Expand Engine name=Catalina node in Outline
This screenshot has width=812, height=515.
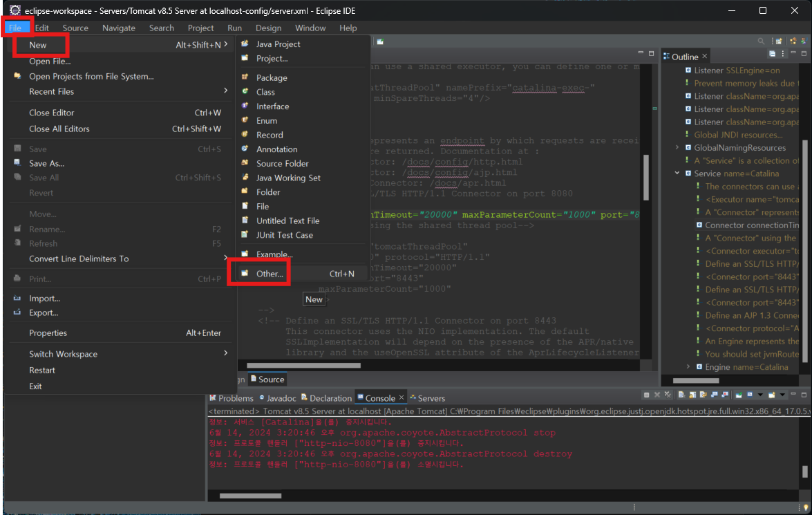pos(688,367)
